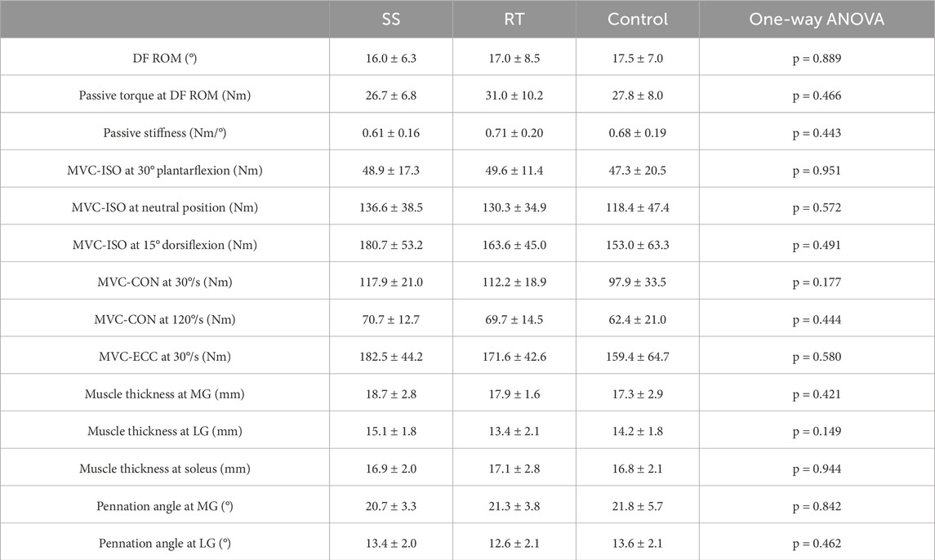Image resolution: width=935 pixels, height=560 pixels.
Task: Click the SS column header
Action: tap(391, 19)
